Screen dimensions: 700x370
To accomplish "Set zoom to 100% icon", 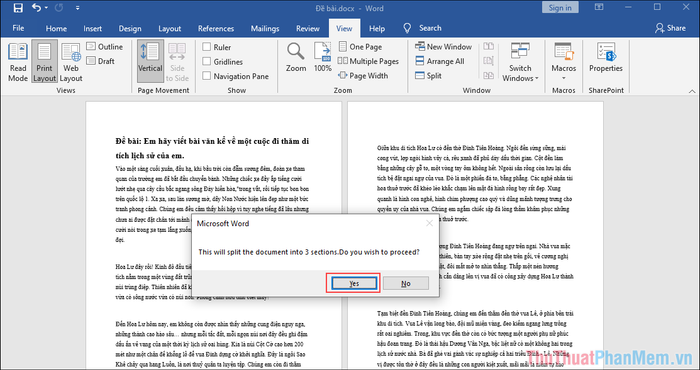I will 322,57.
